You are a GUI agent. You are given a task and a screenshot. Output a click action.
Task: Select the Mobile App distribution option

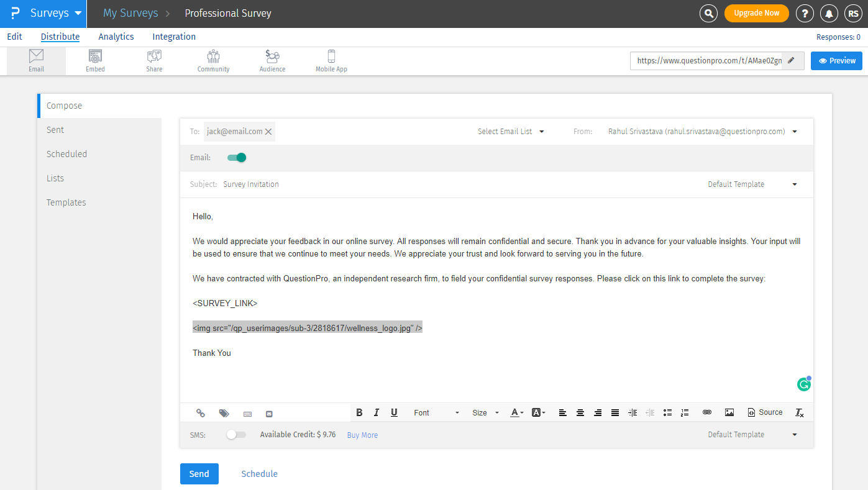pyautogui.click(x=331, y=60)
